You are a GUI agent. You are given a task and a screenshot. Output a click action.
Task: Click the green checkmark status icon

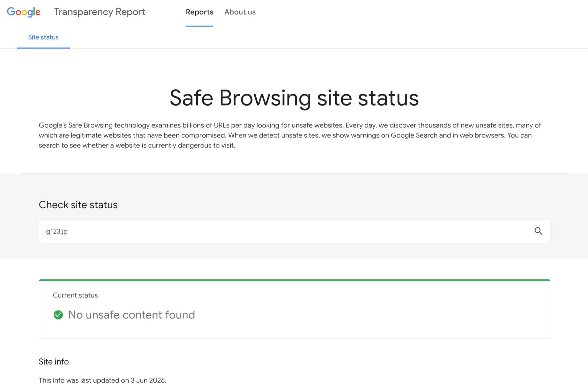click(x=58, y=315)
